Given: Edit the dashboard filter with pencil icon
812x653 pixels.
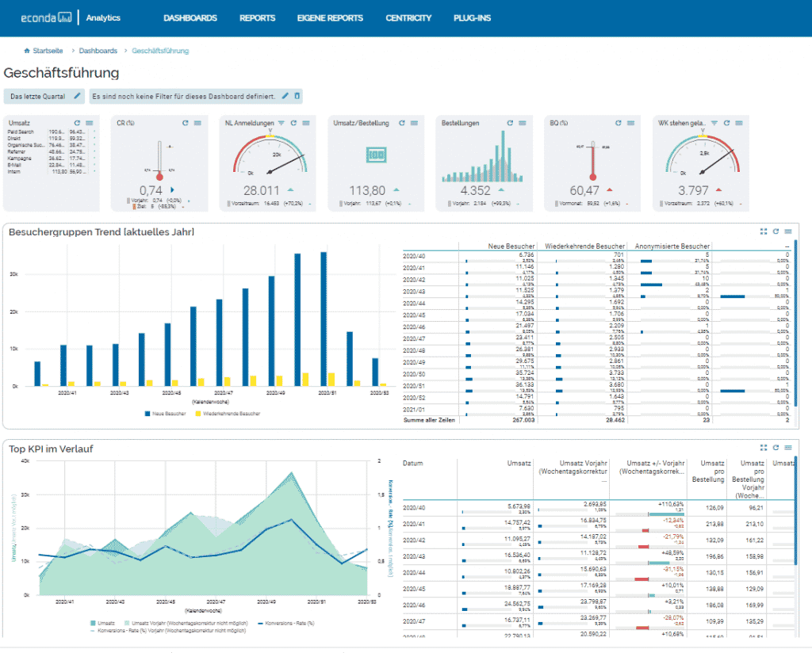Looking at the screenshot, I should pyautogui.click(x=285, y=96).
